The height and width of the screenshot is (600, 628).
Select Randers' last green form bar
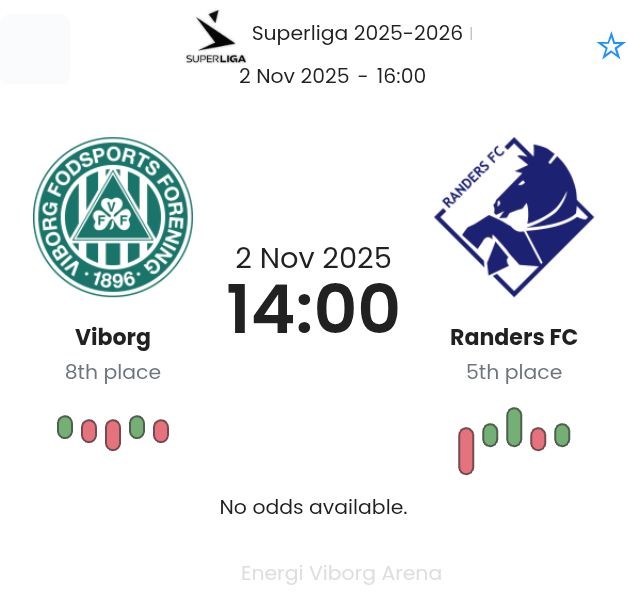coord(562,435)
